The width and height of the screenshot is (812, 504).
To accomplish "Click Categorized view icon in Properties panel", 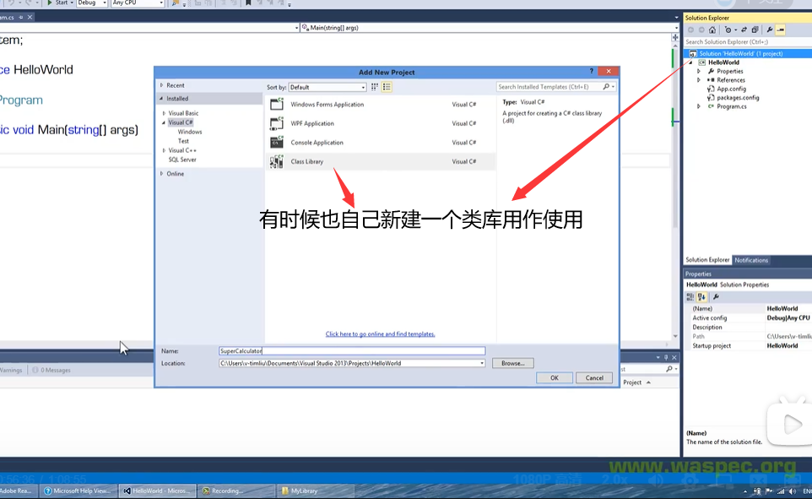I will point(690,297).
